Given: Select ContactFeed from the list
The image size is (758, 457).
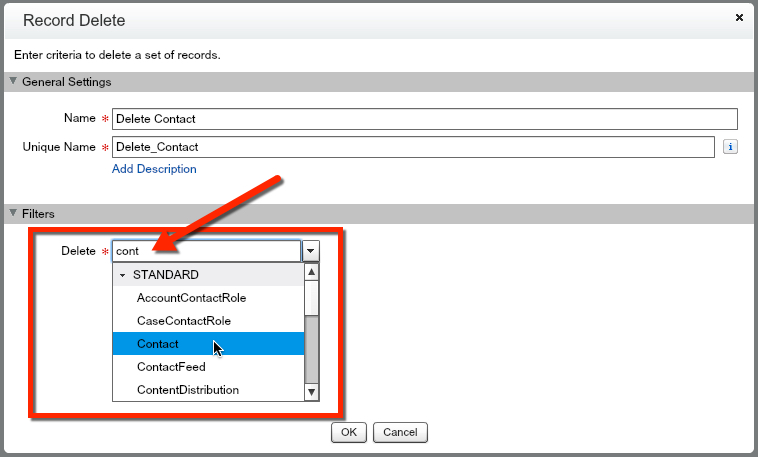Looking at the screenshot, I should click(x=171, y=367).
